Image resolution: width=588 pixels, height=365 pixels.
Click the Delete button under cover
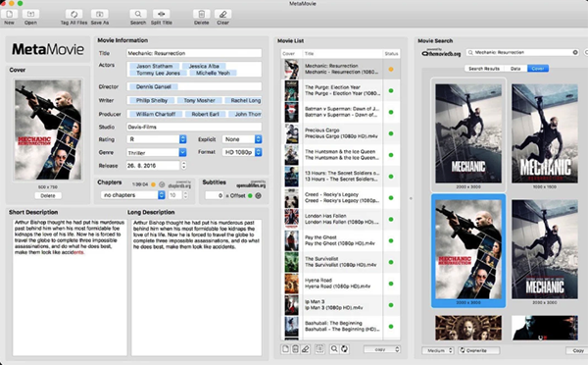pos(48,195)
